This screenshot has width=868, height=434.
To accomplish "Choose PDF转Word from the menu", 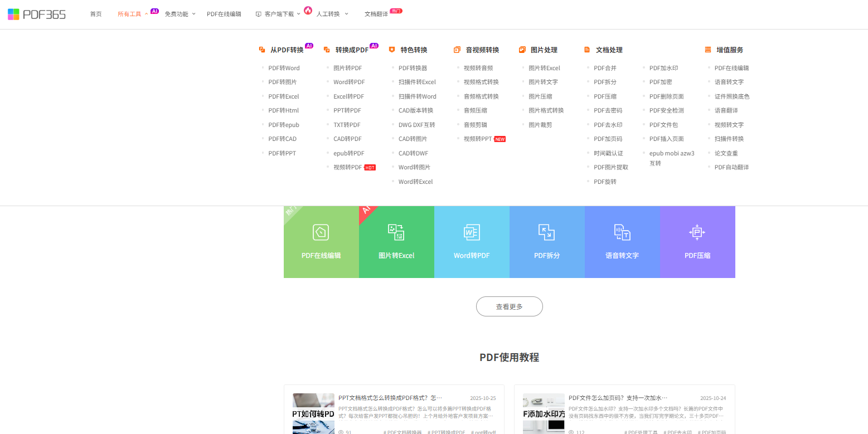I will [284, 68].
